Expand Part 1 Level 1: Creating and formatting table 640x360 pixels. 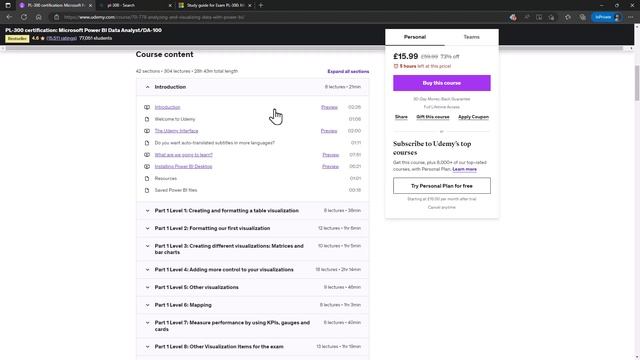253,211
